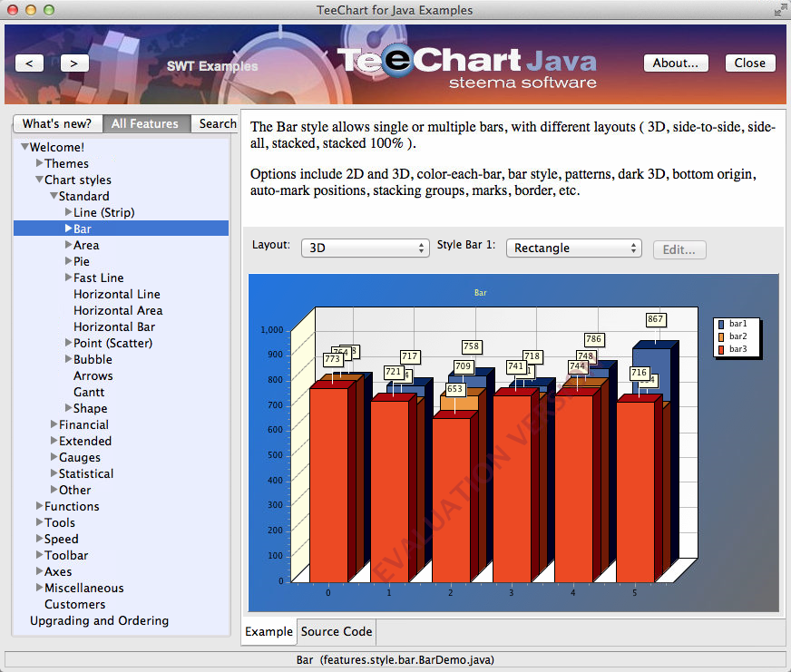Viewport: 791px width, 672px height.
Task: Collapse the Welcome! tree node
Action: click(x=24, y=147)
